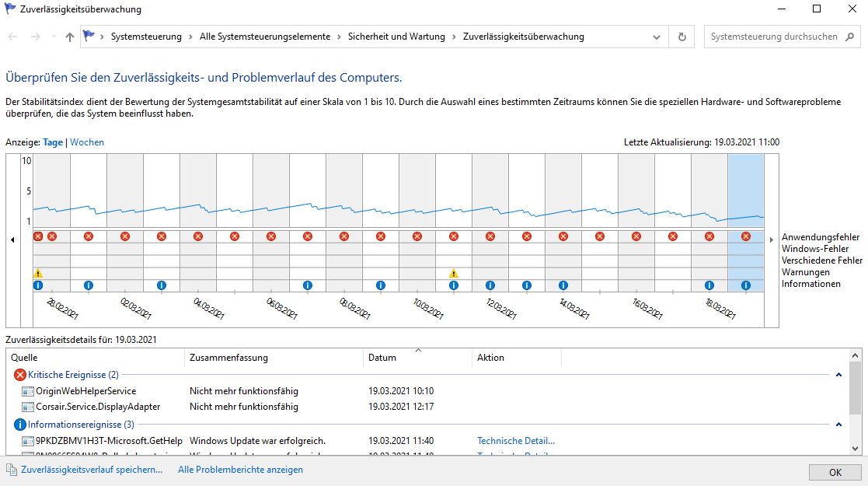Expand the chevron after Systemsteuerung in breadcrumb
Viewport: 868px width, 486px height.
[190, 37]
